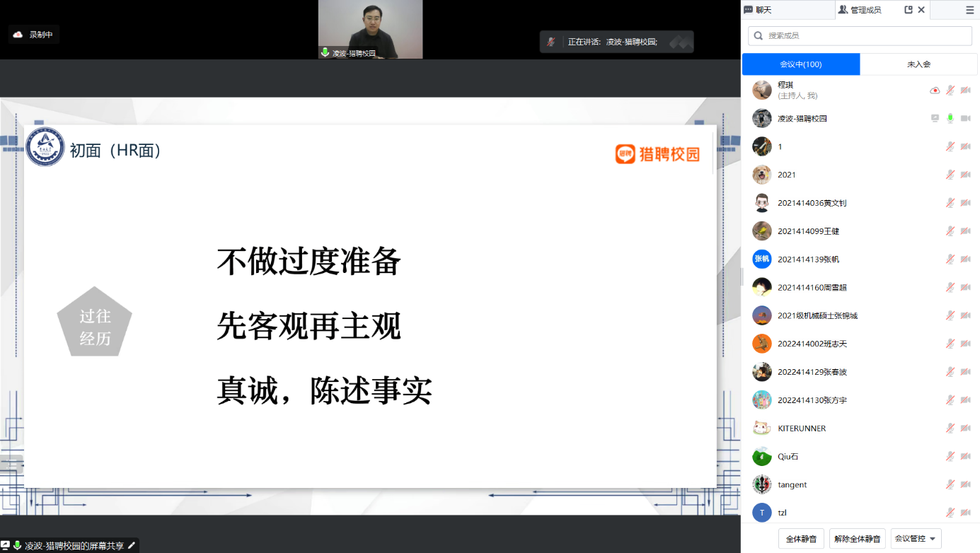The width and height of the screenshot is (980, 553).
Task: Toggle microphone for member 2021414099王健
Action: click(x=950, y=231)
